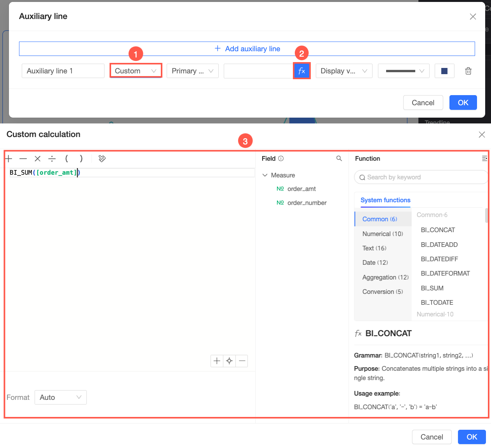Choose BI_DATEDIFF function from list
Screen dimensions: 491x448
(x=439, y=259)
